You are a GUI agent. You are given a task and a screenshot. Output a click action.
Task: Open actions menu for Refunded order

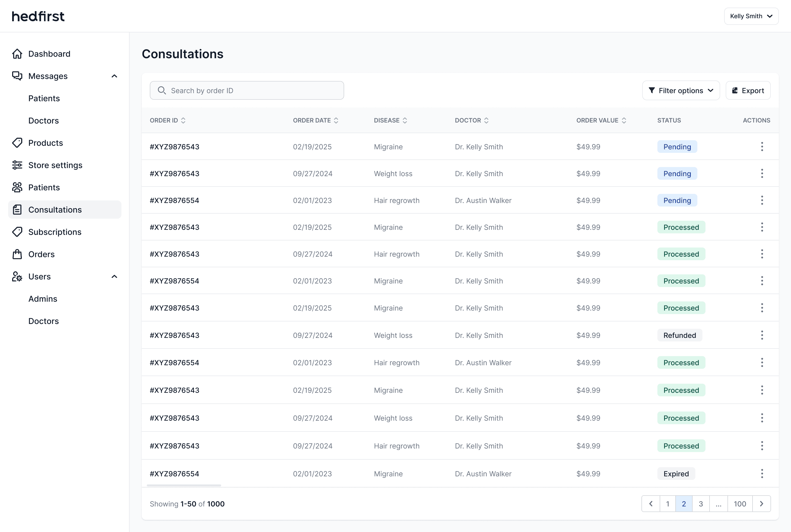pos(762,335)
